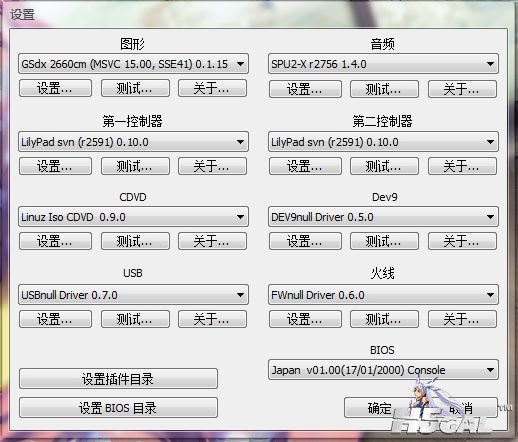Click 关于... under the Dev9 plugin
The width and height of the screenshot is (518, 442).
pos(462,241)
